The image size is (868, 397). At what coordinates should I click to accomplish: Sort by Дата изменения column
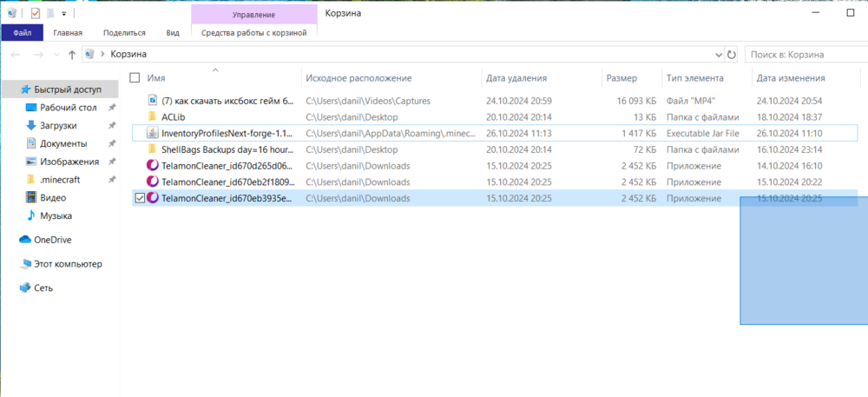tap(791, 78)
